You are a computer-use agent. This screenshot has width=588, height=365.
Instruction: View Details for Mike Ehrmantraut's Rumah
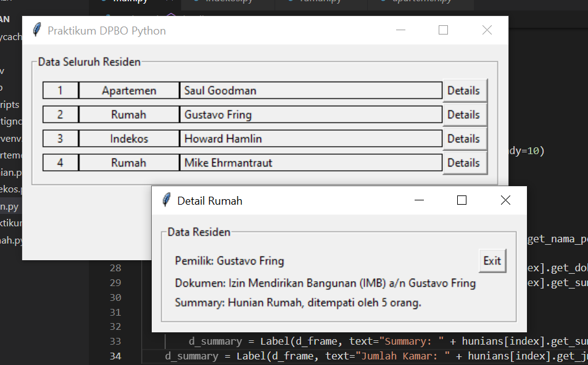[465, 162]
